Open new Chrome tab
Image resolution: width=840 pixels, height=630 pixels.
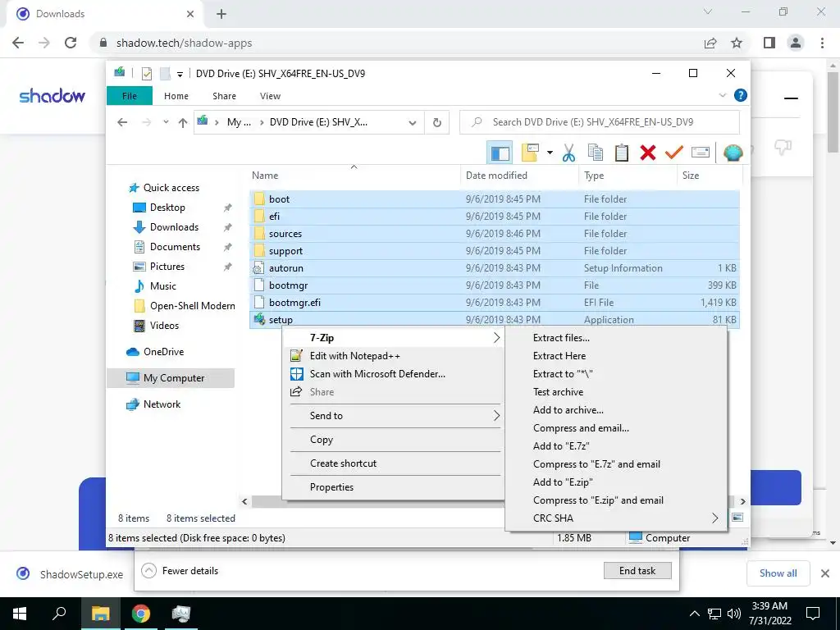click(221, 14)
